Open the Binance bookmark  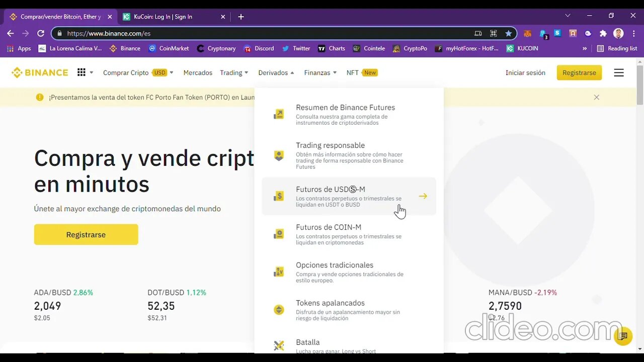125,48
